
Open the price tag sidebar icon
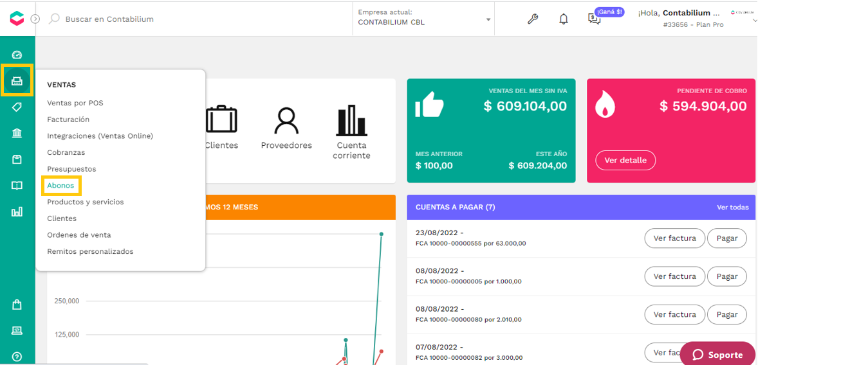(17, 107)
